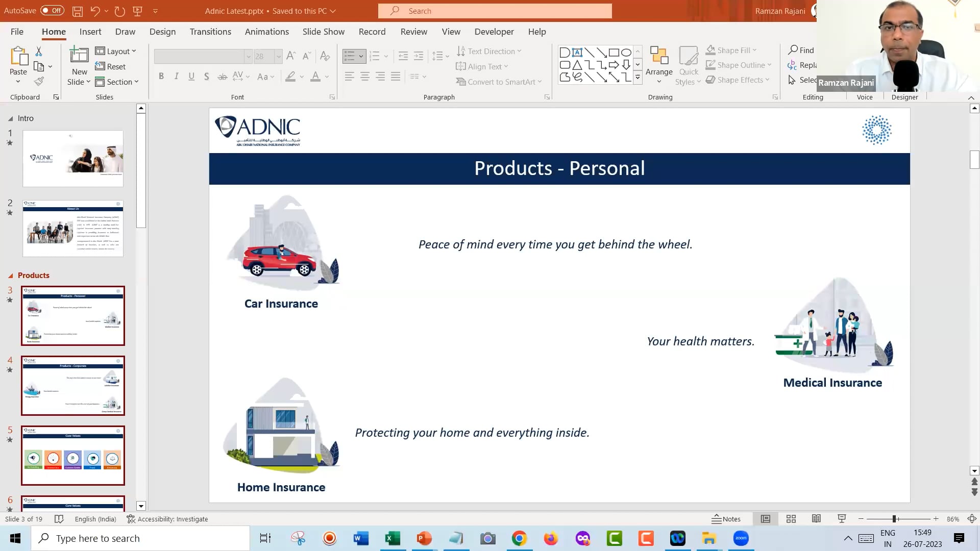Fit slide to current window icon
Screen dimensions: 980x551
pos(972,519)
